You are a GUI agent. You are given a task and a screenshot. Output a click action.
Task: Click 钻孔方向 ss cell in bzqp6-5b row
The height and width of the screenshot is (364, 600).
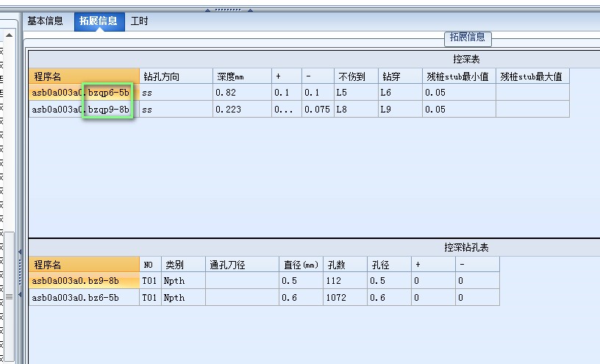176,92
